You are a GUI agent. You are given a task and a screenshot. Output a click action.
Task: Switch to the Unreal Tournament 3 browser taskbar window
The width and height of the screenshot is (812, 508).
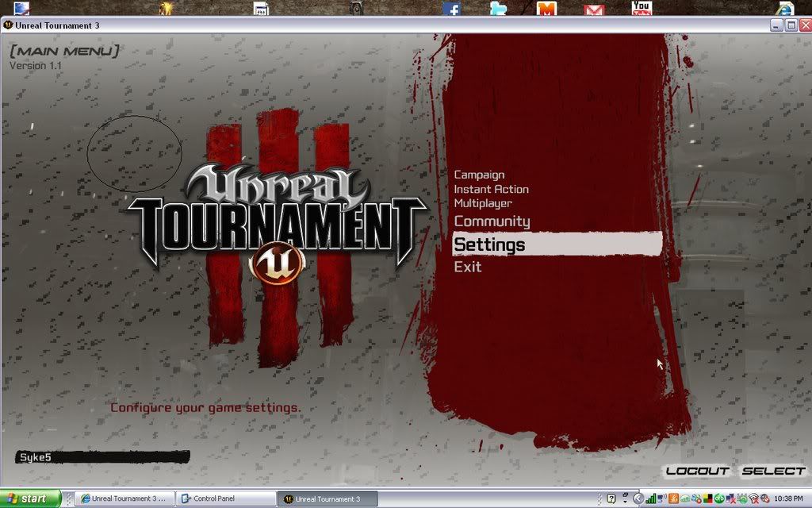pos(124,498)
